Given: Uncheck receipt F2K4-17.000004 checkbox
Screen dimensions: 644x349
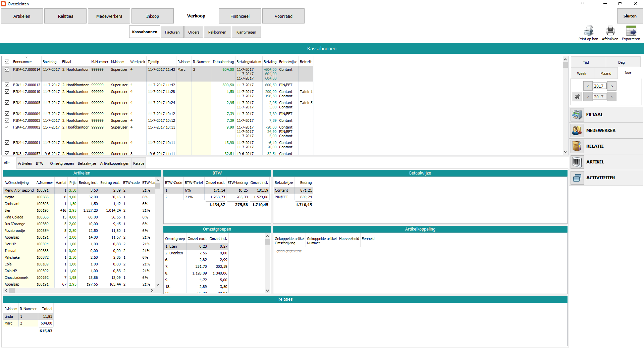Looking at the screenshot, I should 7,114.
